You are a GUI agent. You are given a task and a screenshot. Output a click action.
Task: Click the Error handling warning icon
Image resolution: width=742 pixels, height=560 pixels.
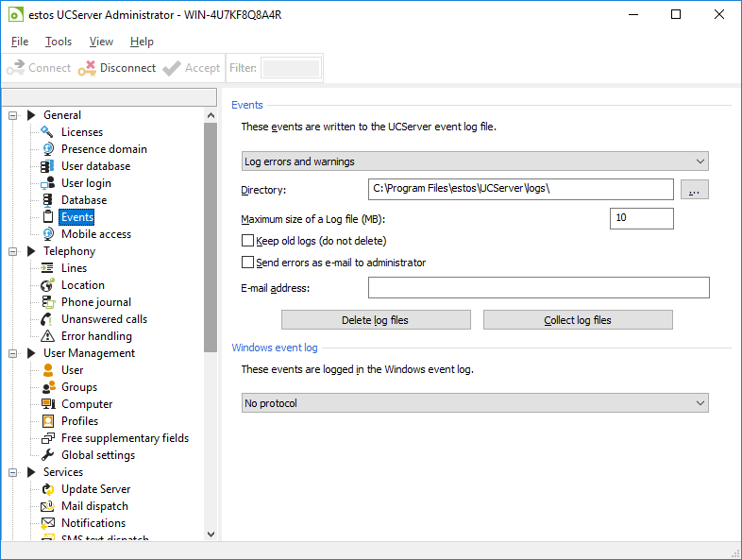[x=47, y=336]
